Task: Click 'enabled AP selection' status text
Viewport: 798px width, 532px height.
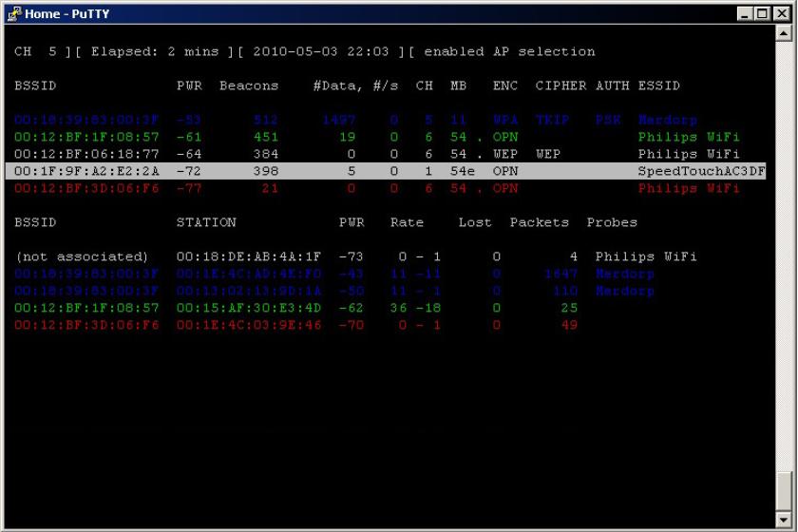Action: click(509, 52)
